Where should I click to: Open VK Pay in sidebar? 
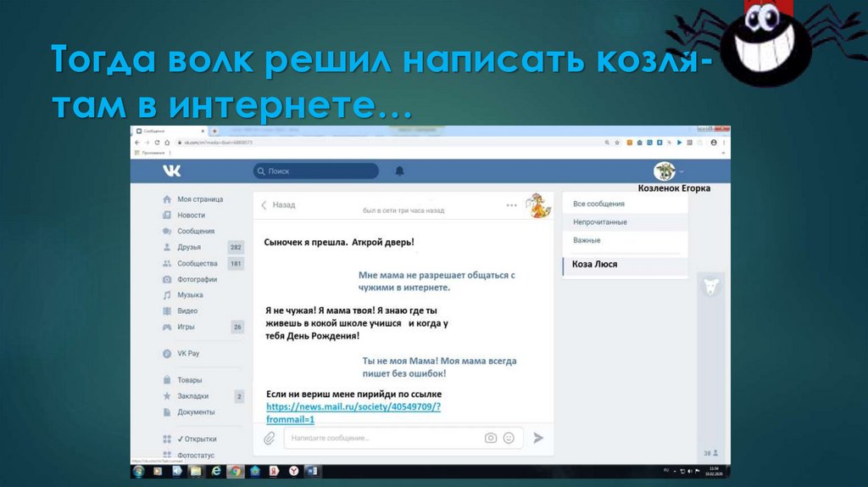(187, 354)
